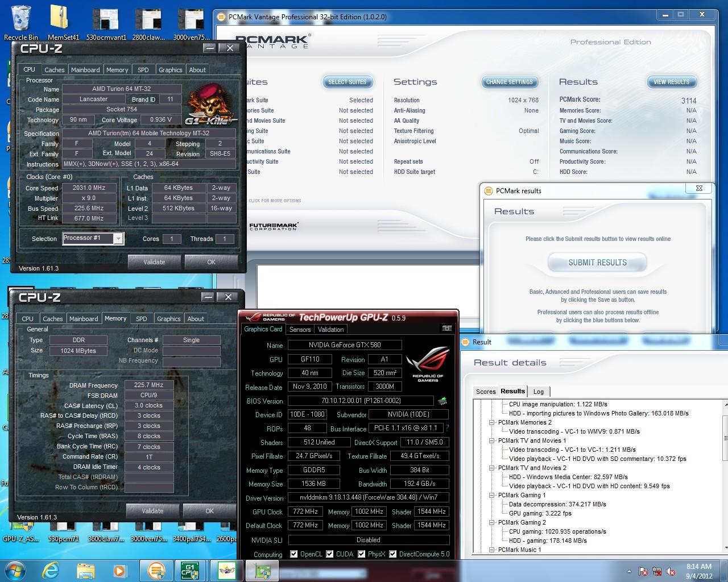Toggle the PhysX checkbox in GPU-Z
Viewport: 728px width, 582px height.
tap(361, 554)
